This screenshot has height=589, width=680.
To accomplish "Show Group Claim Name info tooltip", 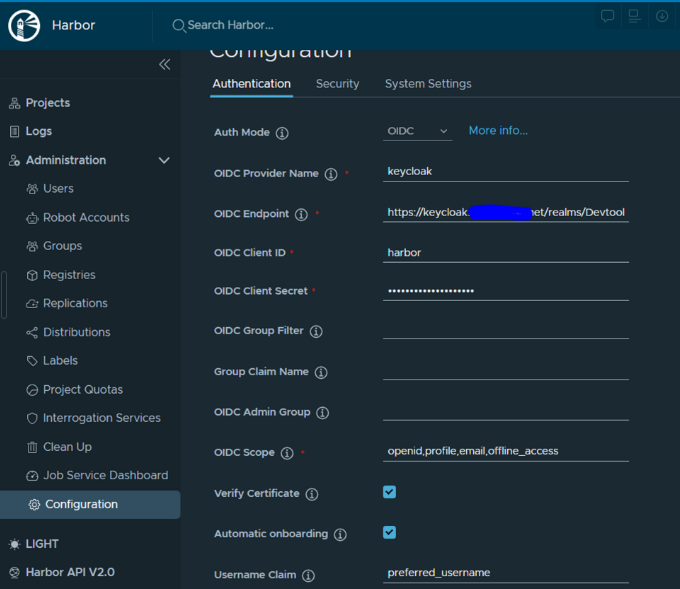I will 321,372.
